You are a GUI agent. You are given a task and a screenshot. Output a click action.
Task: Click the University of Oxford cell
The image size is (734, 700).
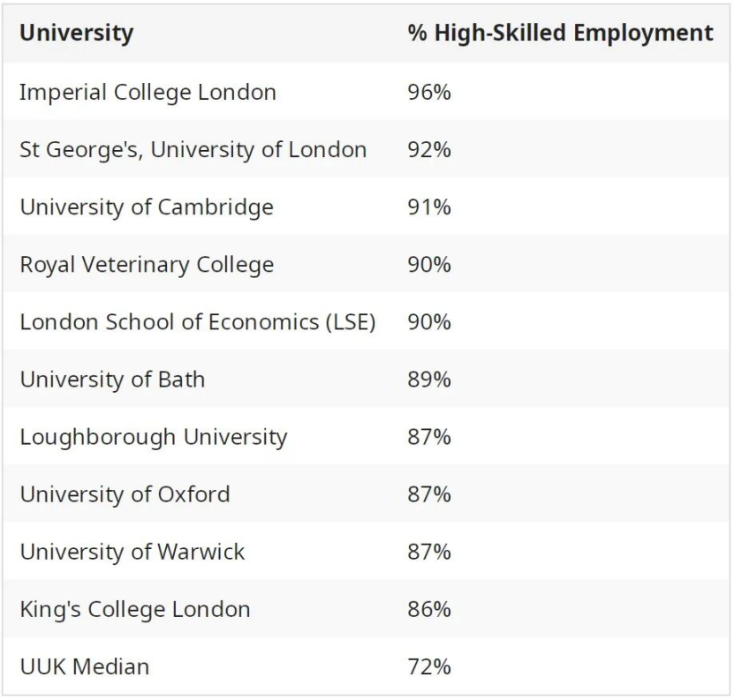pos(125,494)
